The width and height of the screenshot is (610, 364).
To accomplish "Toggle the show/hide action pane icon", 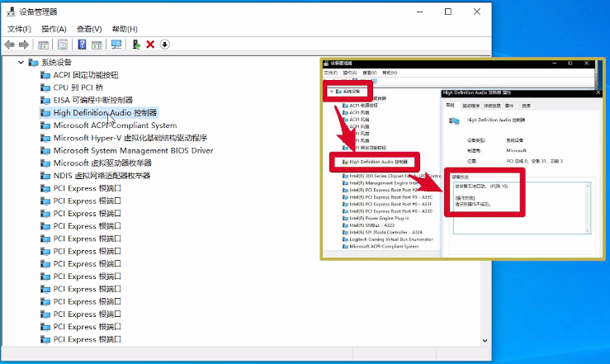I will [x=97, y=45].
